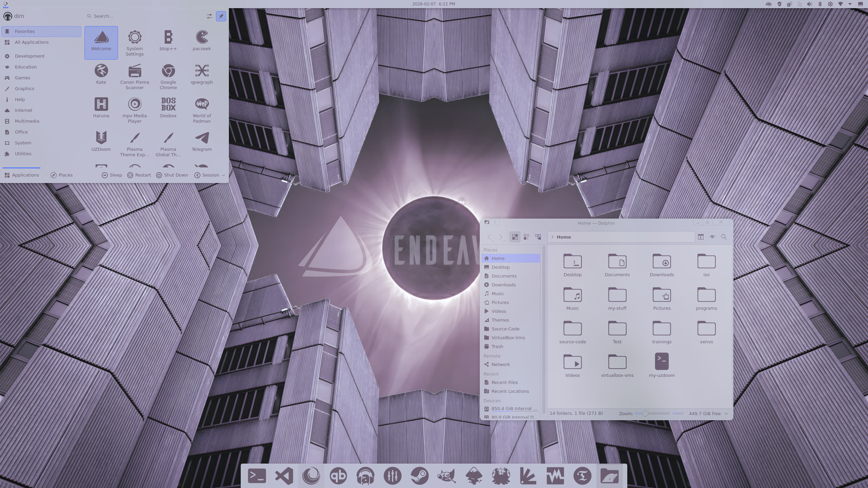Screen dimensions: 868x488
Task: Launch Steam from the dock
Action: [420, 476]
